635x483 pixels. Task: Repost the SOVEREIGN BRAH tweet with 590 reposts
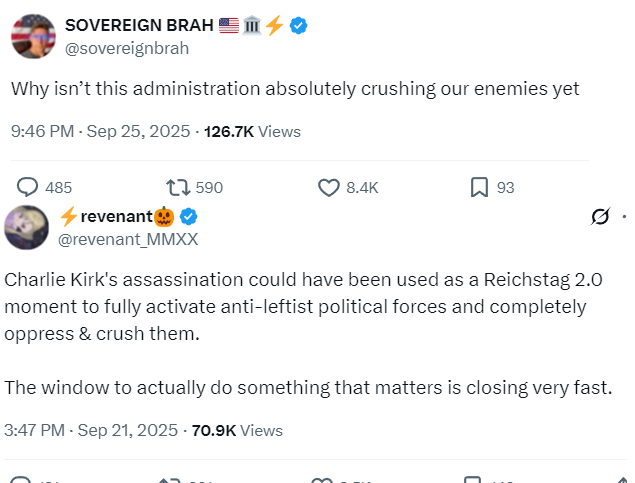click(178, 187)
